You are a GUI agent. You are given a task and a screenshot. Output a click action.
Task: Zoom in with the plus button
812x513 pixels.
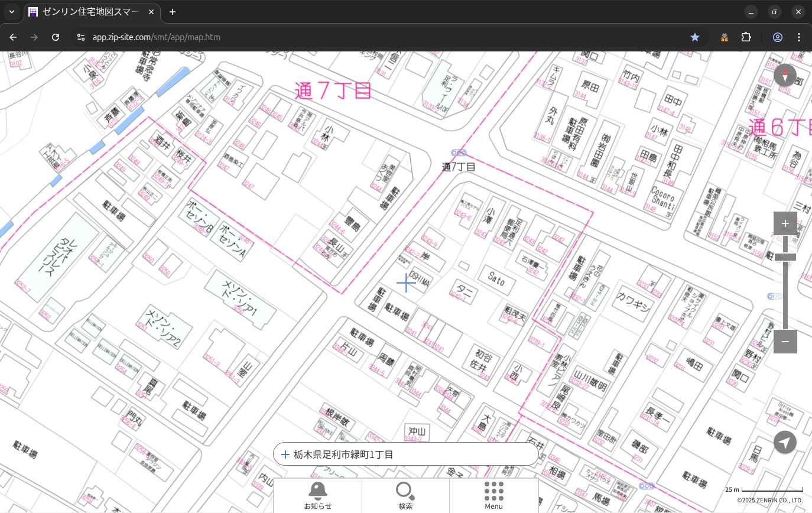click(785, 223)
